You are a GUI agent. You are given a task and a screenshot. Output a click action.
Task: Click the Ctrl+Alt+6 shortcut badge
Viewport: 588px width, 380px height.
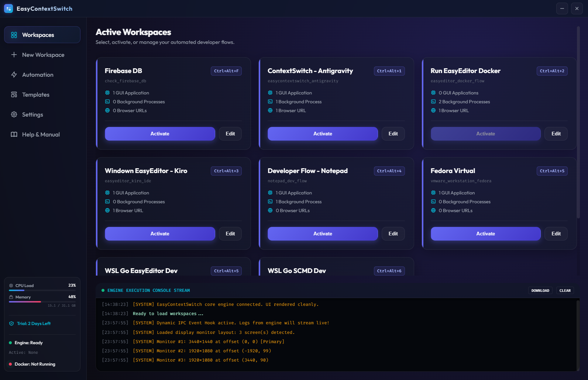tap(389, 271)
